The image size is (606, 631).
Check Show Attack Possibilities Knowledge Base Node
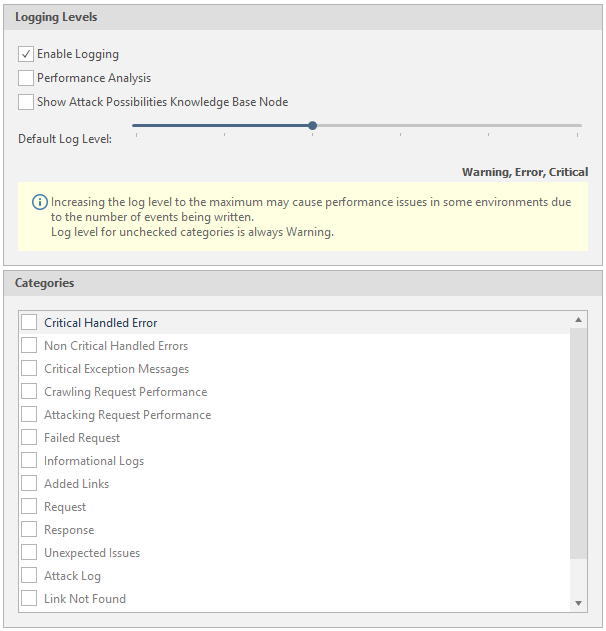click(x=26, y=102)
